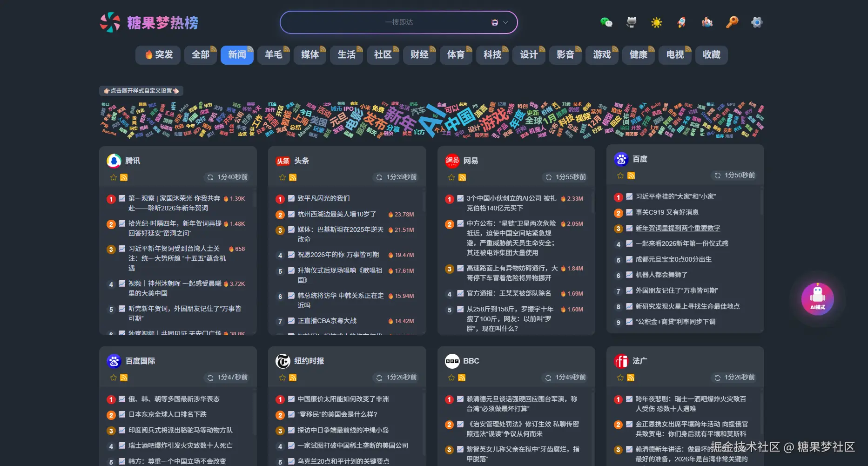The height and width of the screenshot is (466, 868).
Task: Favorite the 网易 card with its star
Action: click(x=451, y=177)
